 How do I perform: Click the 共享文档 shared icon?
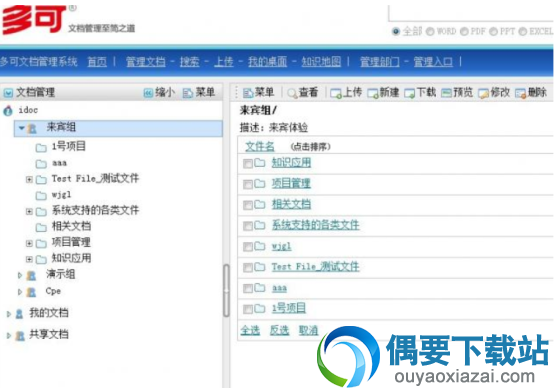[20, 335]
